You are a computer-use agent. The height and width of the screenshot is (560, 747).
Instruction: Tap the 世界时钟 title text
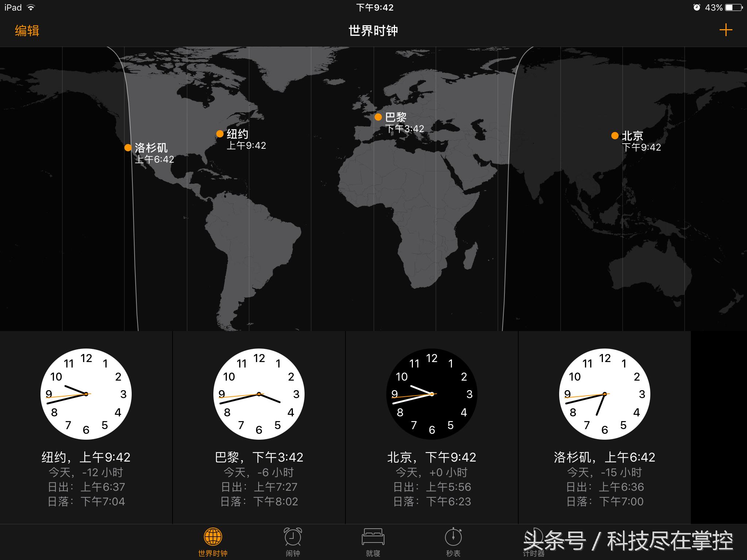click(373, 31)
